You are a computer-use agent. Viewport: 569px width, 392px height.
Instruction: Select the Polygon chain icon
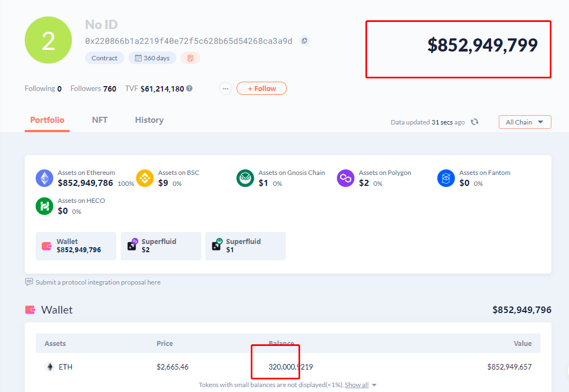pyautogui.click(x=346, y=178)
